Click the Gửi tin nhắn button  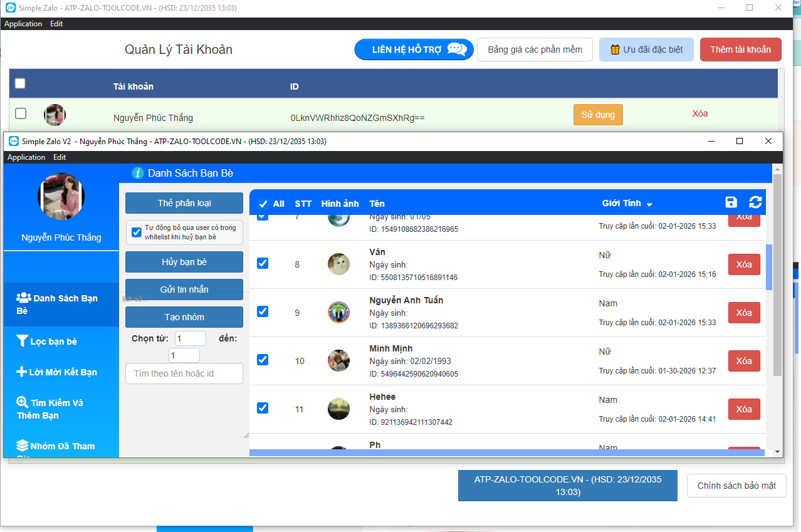[184, 289]
